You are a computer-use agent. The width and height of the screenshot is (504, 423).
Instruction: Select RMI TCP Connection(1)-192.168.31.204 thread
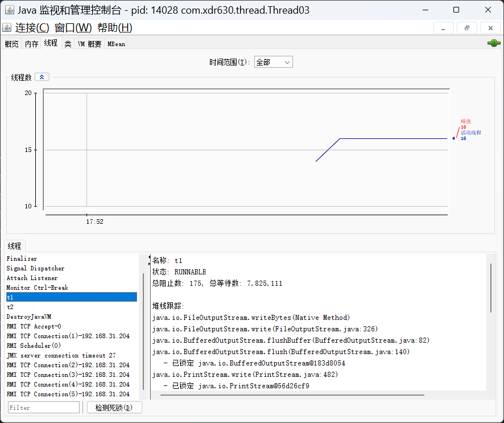coord(72,336)
